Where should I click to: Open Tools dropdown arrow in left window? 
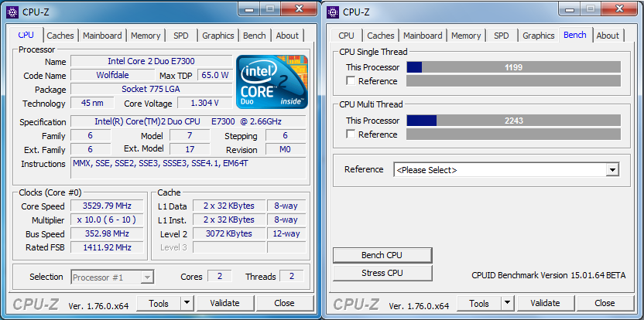[x=187, y=303]
